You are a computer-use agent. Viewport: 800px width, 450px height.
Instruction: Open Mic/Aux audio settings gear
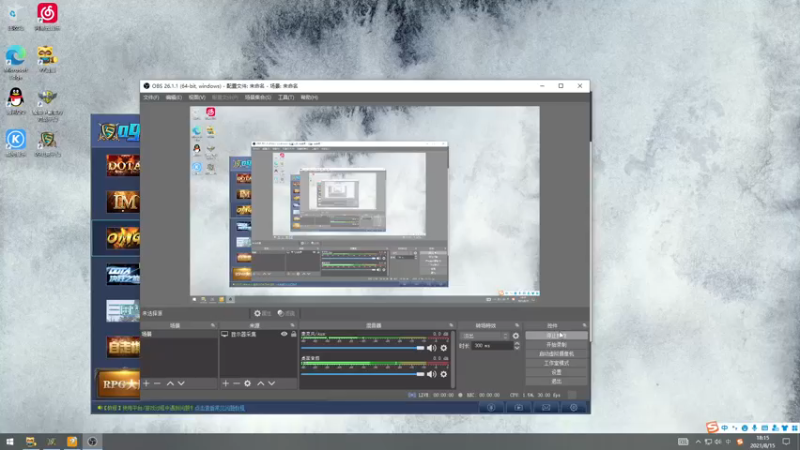click(x=443, y=348)
